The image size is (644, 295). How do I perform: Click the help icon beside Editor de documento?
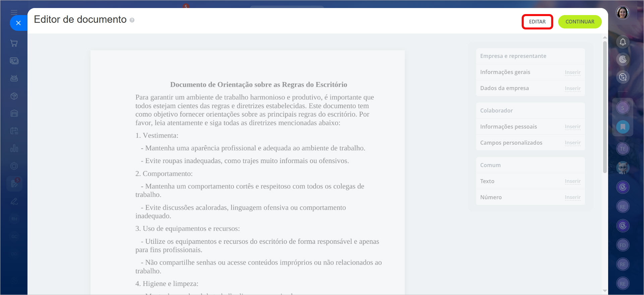132,20
